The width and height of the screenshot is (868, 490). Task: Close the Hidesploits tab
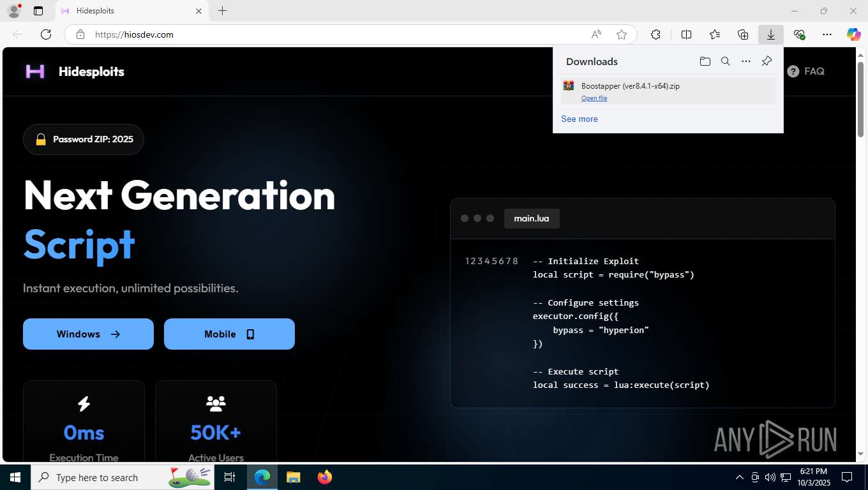click(198, 11)
